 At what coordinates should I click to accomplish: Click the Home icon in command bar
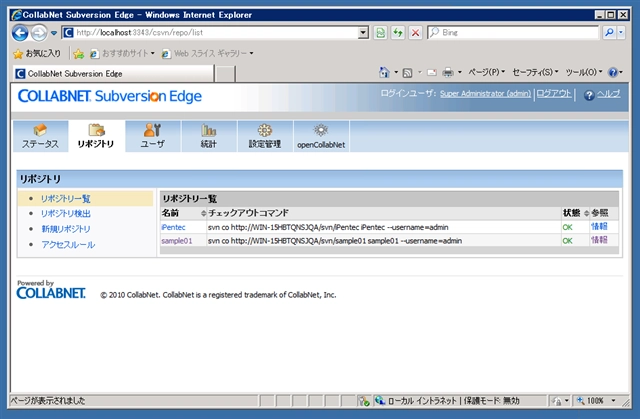pos(384,73)
